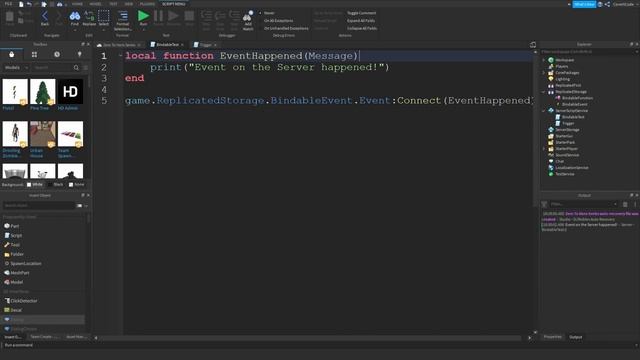Collapse the ServerScriptService node
This screenshot has width=640, height=360.
pyautogui.click(x=544, y=111)
